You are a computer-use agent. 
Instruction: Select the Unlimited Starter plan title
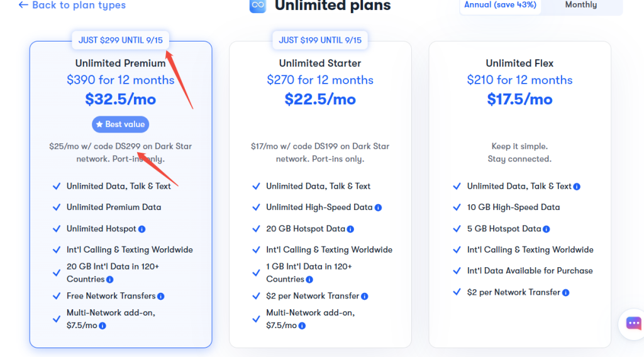320,63
